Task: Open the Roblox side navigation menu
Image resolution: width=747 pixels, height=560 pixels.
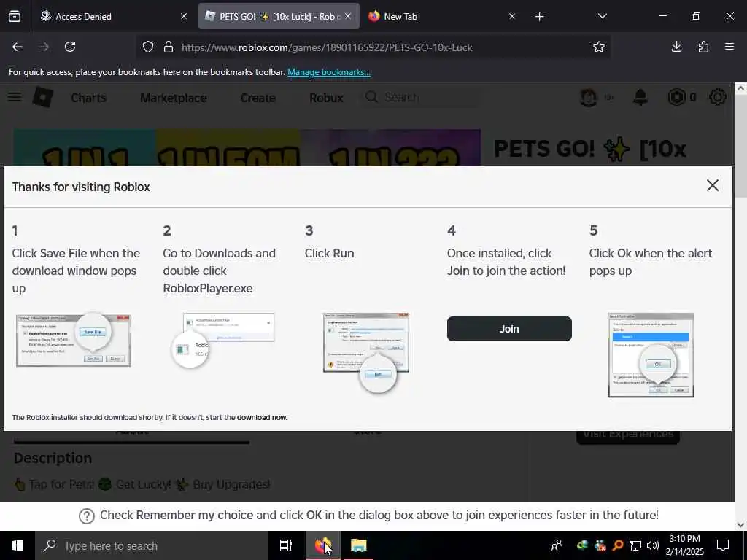Action: point(15,97)
